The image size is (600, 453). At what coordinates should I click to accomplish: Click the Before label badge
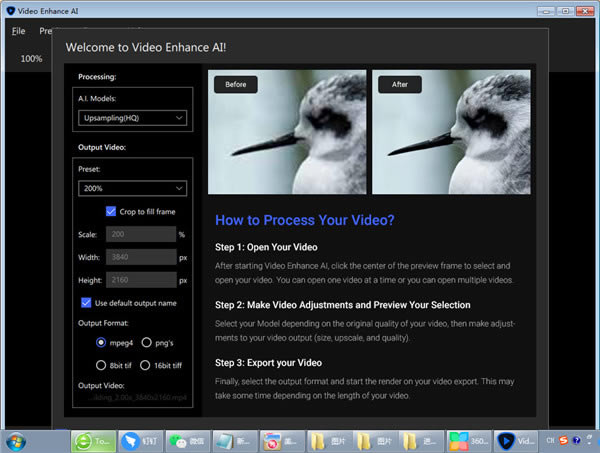coord(236,85)
